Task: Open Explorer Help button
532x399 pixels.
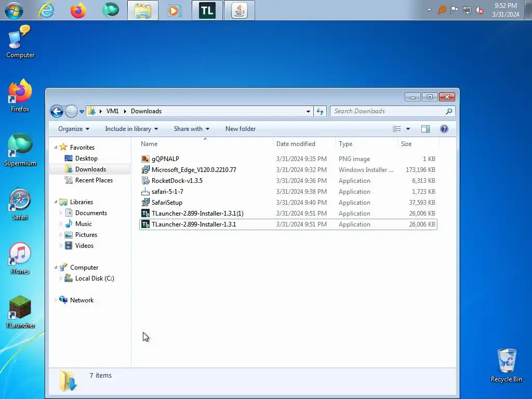Action: (x=444, y=129)
